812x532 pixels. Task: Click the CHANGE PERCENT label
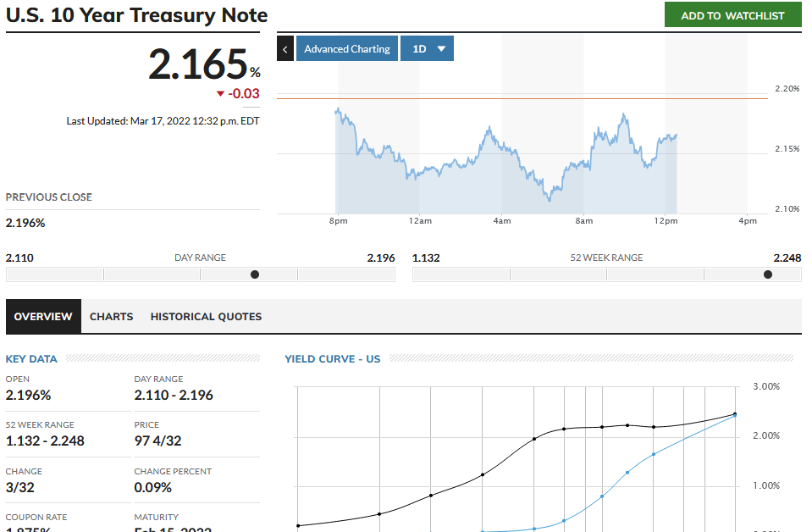click(x=173, y=471)
